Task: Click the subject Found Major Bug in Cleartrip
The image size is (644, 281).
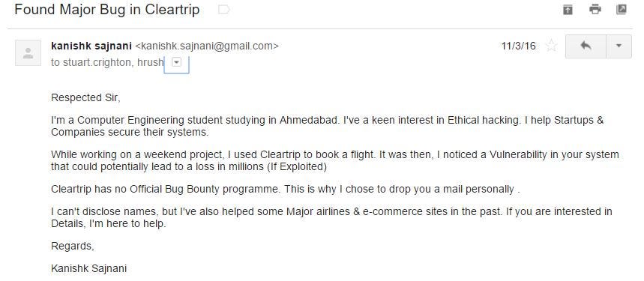Action: (106, 10)
